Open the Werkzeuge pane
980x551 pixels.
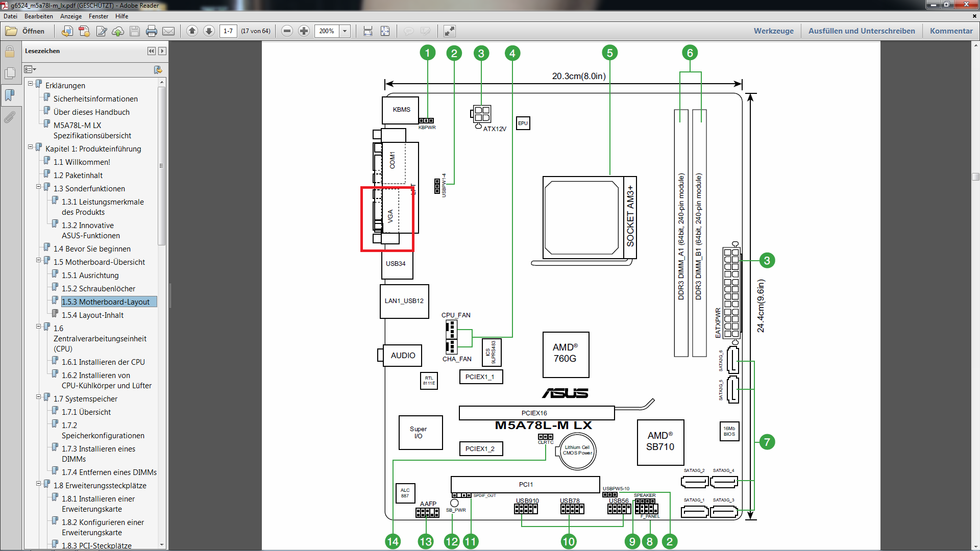click(x=773, y=31)
